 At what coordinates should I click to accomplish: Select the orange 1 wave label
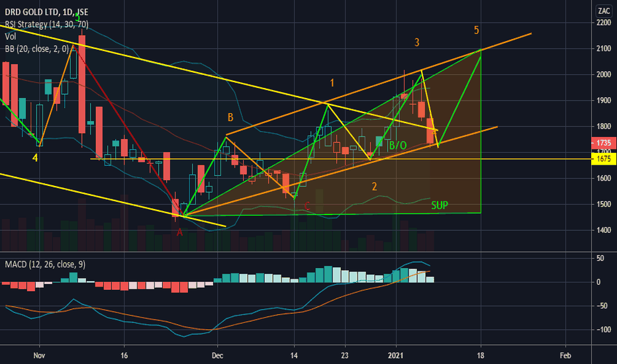[x=332, y=83]
